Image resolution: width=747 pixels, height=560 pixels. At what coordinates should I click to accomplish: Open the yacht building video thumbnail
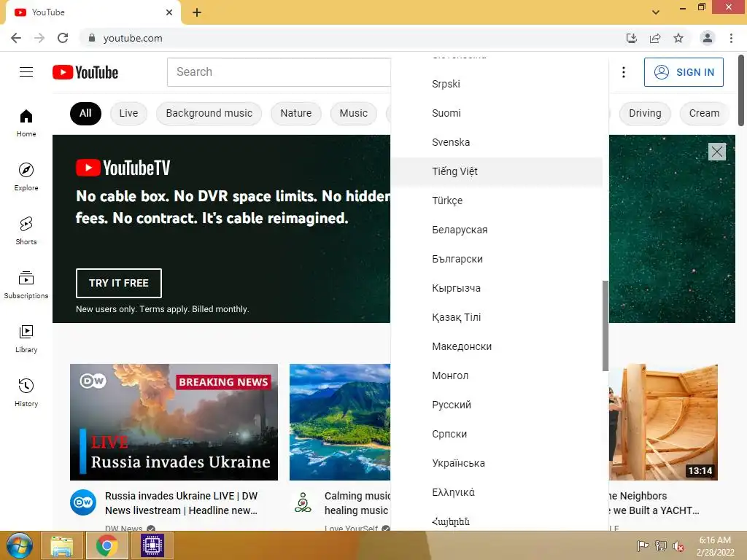(x=663, y=422)
